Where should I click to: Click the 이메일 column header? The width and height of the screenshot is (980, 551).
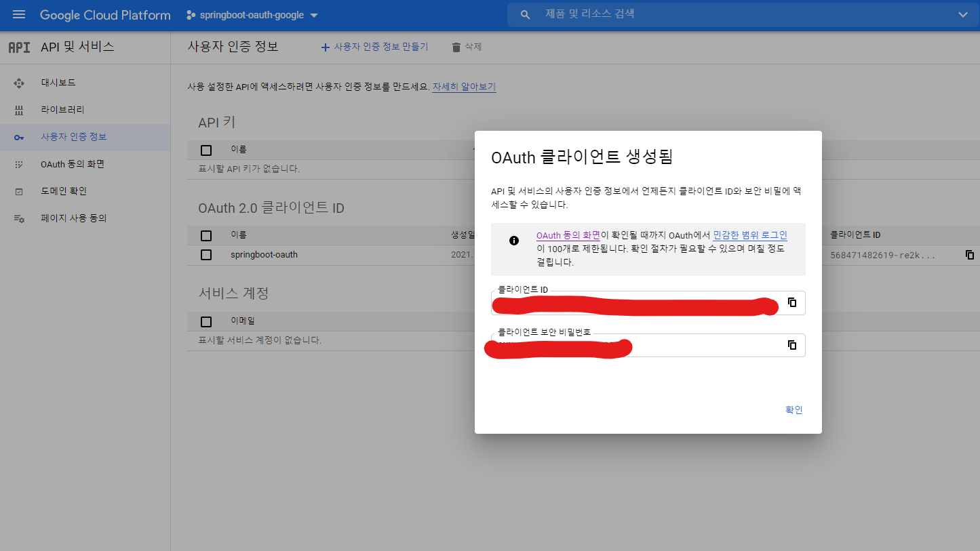coord(243,321)
